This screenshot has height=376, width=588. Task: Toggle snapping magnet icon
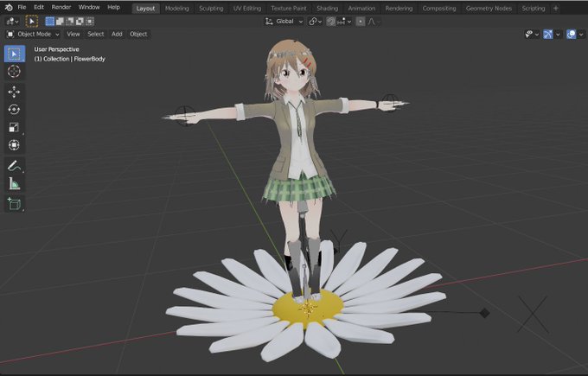tap(330, 22)
